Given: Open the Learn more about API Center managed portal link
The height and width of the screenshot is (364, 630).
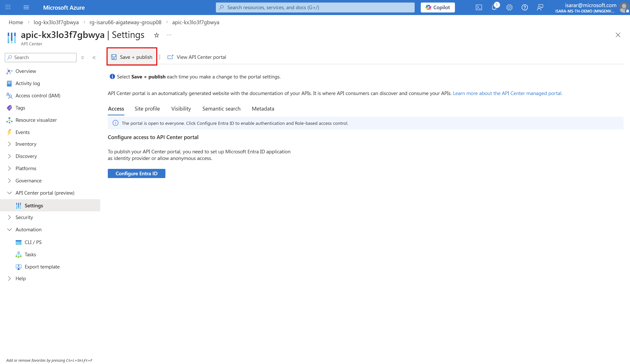Looking at the screenshot, I should coord(507,93).
